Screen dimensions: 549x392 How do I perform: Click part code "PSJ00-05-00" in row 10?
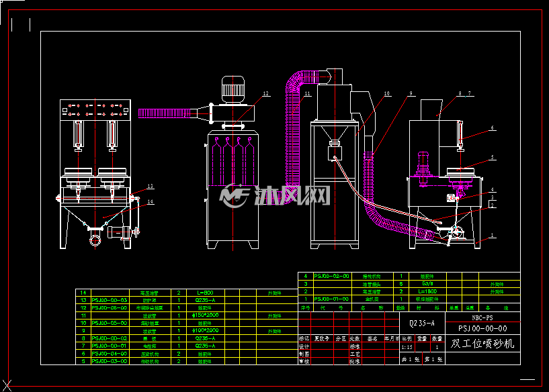click(110, 323)
